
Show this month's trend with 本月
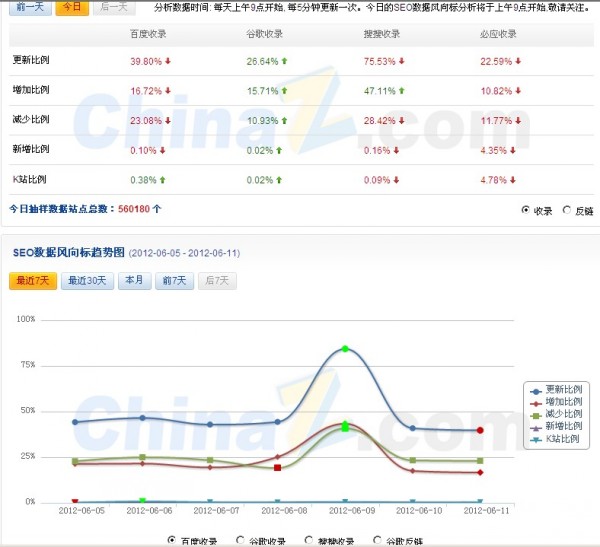coord(135,281)
